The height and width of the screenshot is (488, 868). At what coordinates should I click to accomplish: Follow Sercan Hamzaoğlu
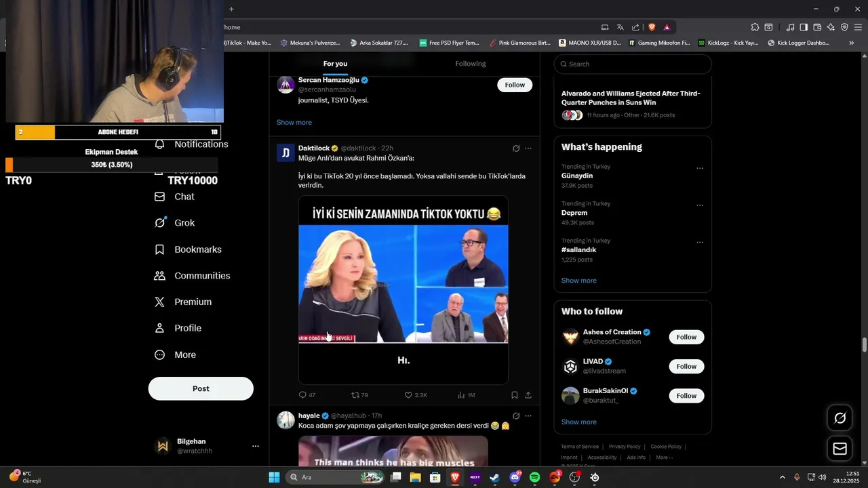[x=515, y=85]
